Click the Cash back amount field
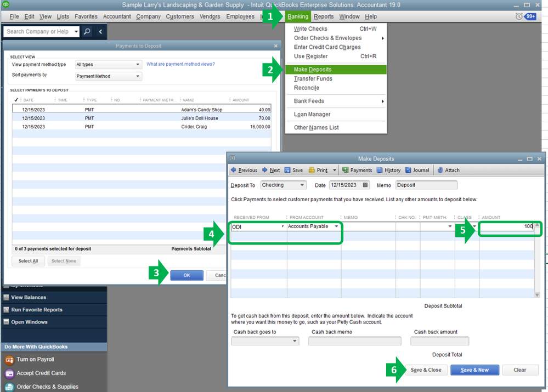Screen dimensions: 548x392 [x=439, y=341]
